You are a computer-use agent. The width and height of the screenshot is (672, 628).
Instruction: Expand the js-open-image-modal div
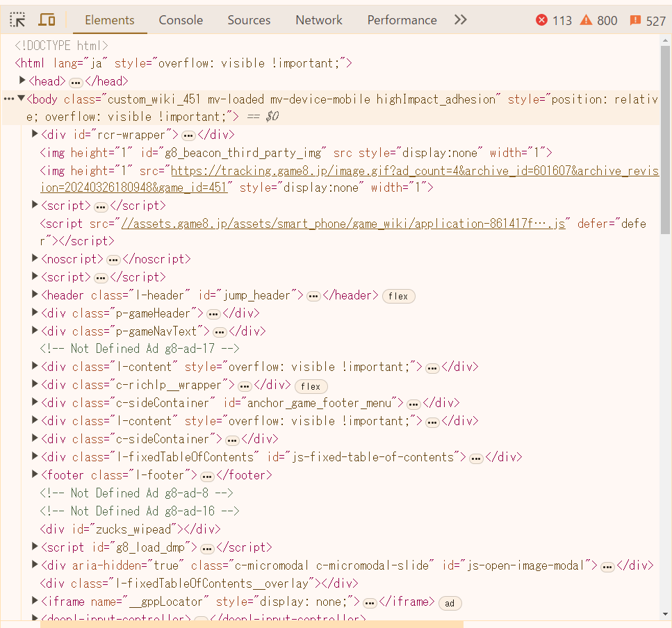35,564
